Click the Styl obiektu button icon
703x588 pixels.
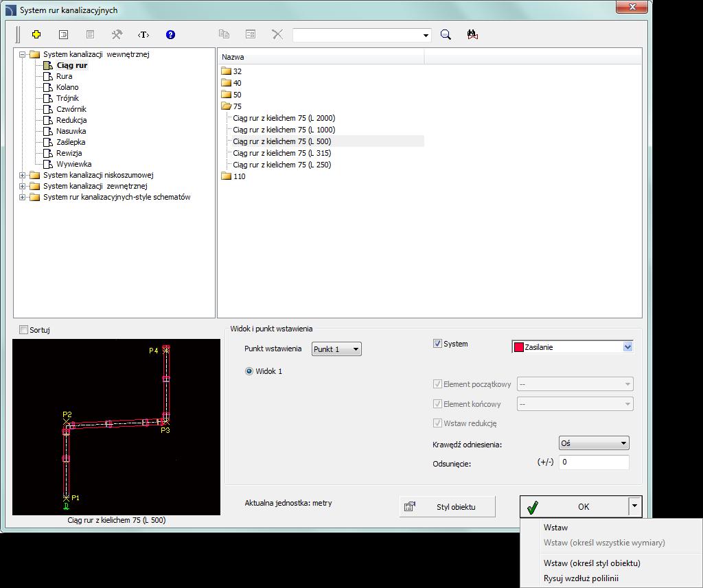click(x=410, y=507)
